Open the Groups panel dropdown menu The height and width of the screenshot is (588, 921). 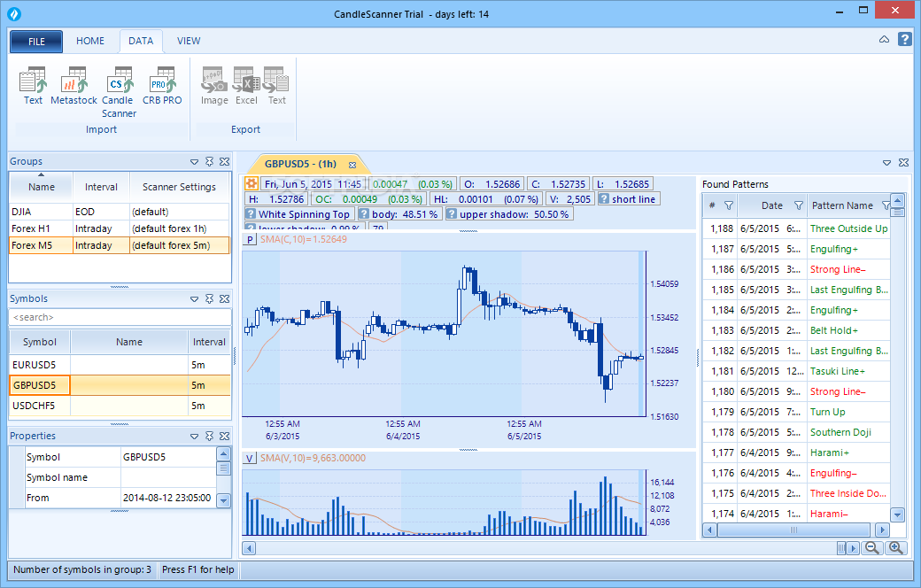(x=195, y=161)
